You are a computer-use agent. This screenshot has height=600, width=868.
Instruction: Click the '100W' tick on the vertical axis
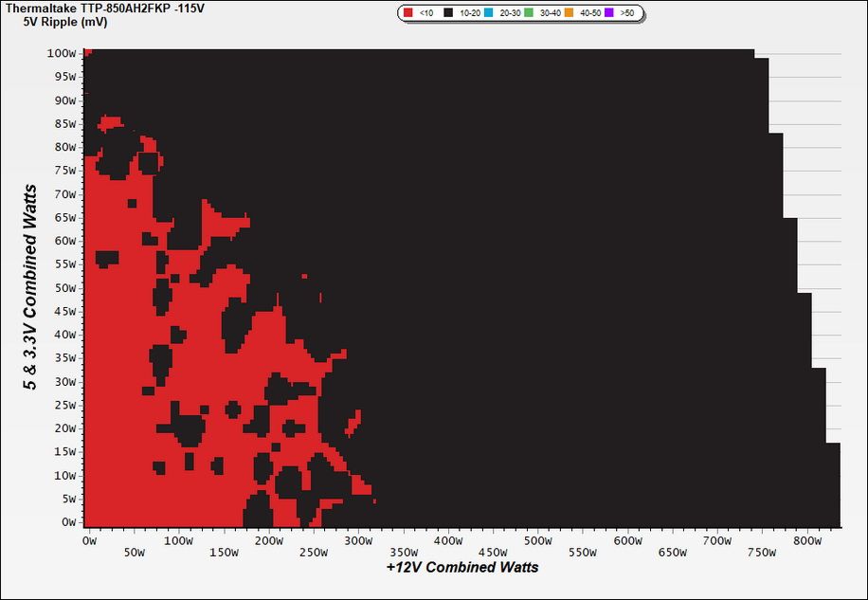[x=62, y=54]
